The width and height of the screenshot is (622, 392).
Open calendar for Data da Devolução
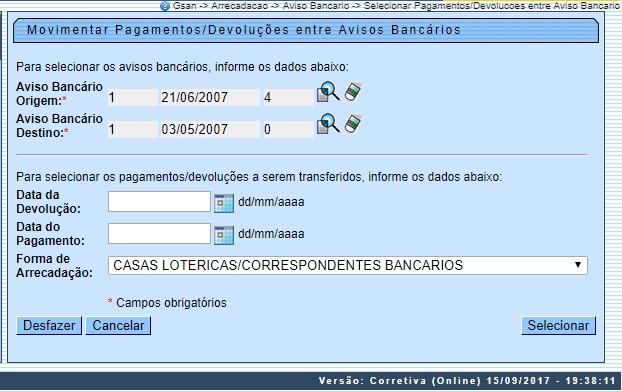click(x=224, y=203)
